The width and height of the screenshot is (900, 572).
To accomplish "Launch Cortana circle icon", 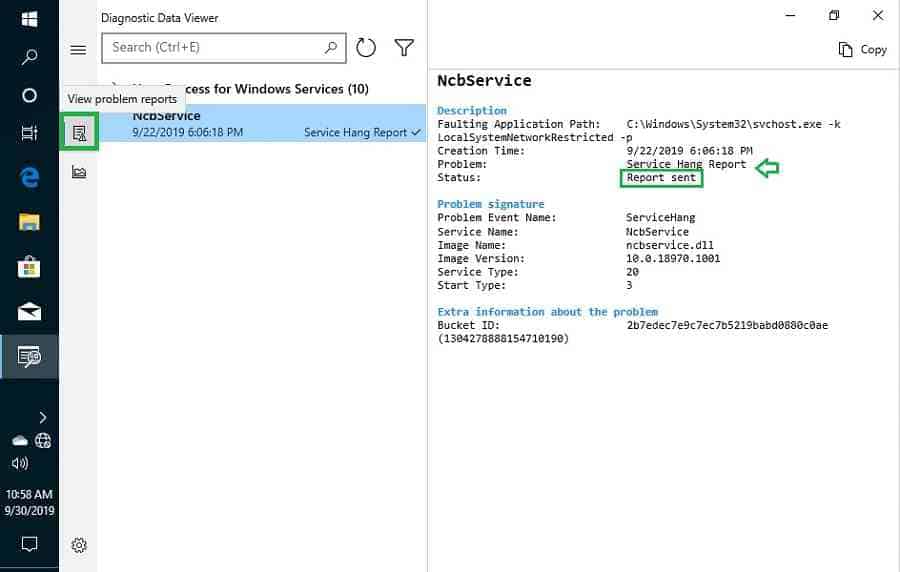I will [x=29, y=95].
